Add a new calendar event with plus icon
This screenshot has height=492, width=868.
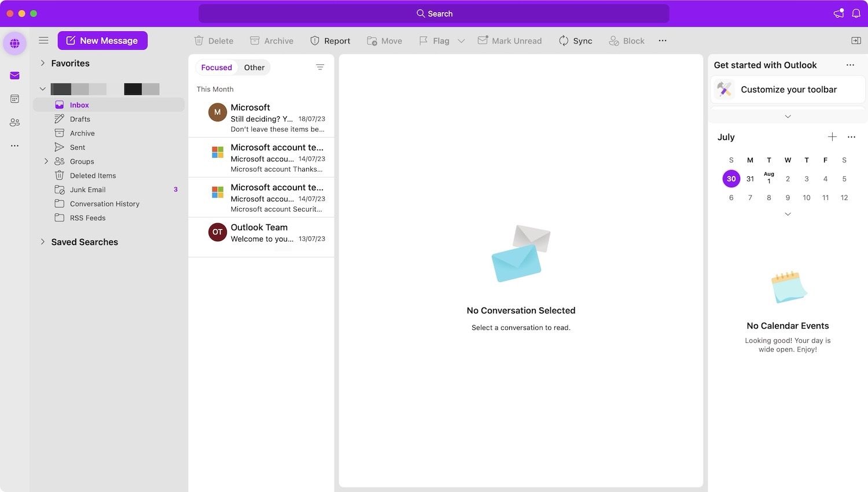click(x=832, y=137)
